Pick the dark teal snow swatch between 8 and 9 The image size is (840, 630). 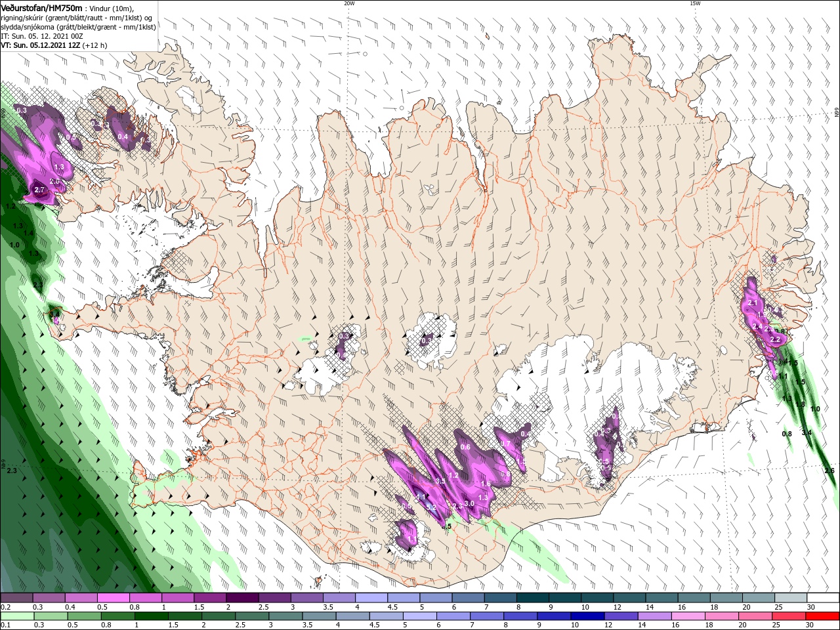click(533, 598)
